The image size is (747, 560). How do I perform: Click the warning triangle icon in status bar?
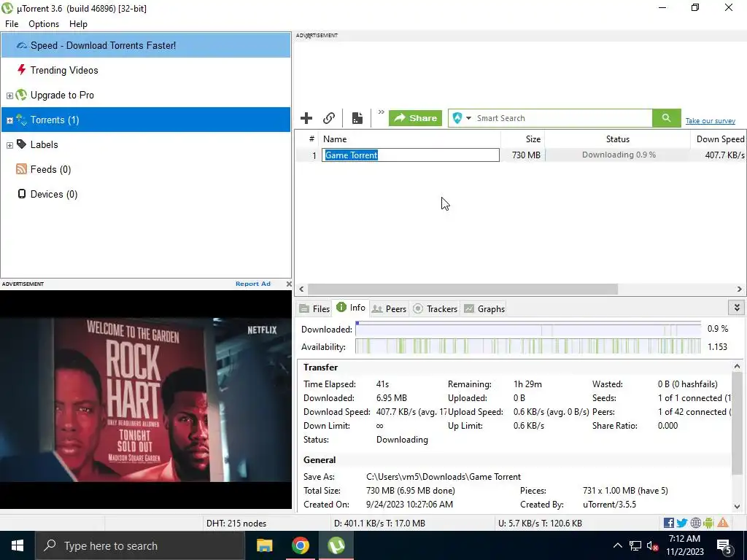723,523
